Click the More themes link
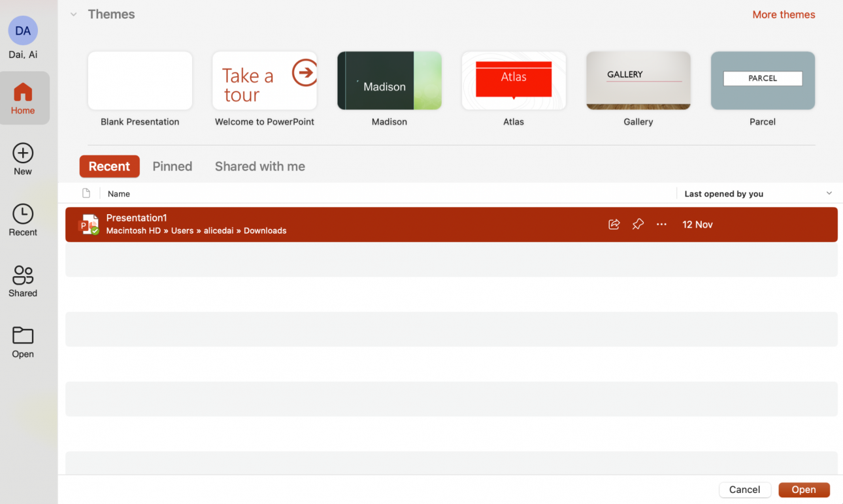 click(784, 14)
